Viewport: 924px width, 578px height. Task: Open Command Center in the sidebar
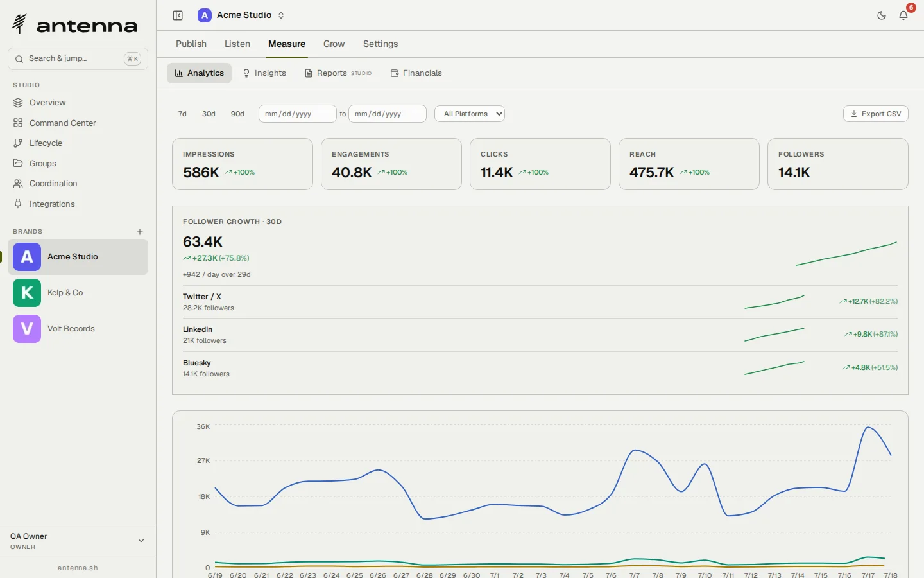click(x=78, y=123)
